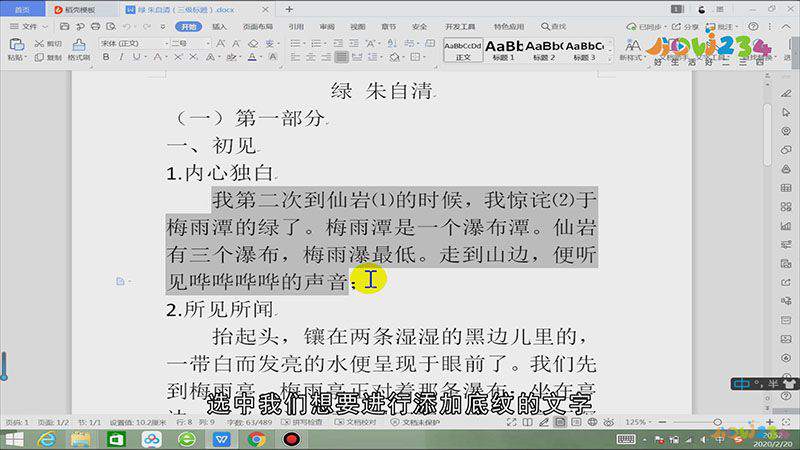
Task: Apply superscript formatting
Action: [x=178, y=57]
